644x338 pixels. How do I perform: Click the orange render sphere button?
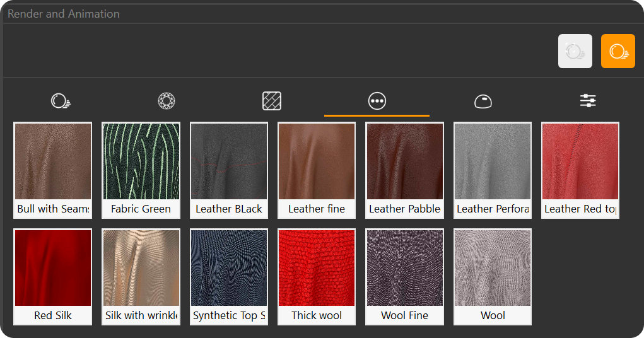coord(618,51)
